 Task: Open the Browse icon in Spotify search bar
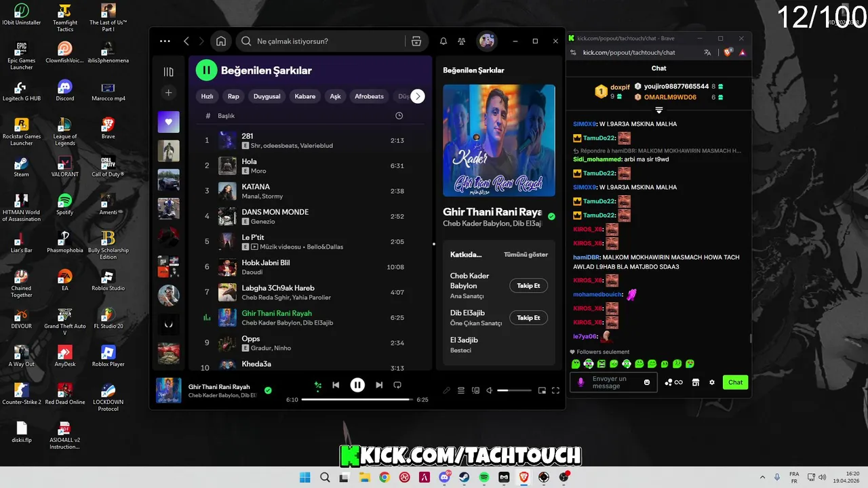pos(416,41)
